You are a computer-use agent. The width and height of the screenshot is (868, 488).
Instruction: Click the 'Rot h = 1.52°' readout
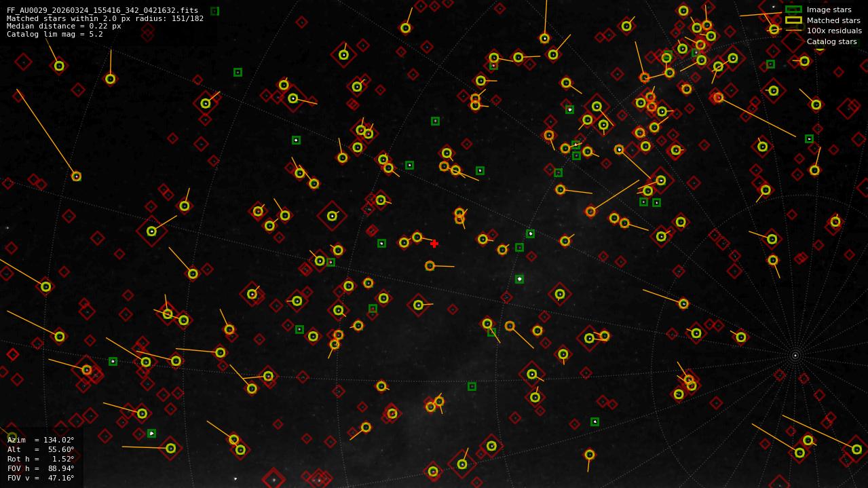(41, 459)
